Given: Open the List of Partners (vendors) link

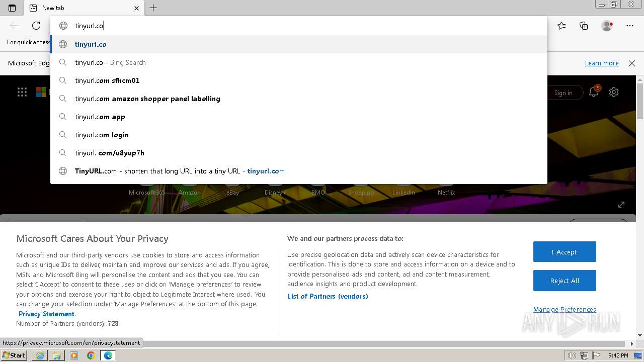Looking at the screenshot, I should tap(328, 296).
